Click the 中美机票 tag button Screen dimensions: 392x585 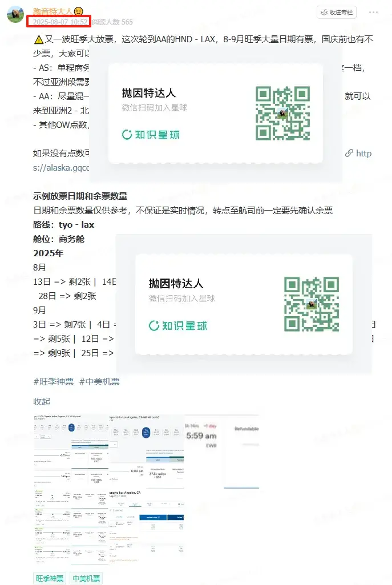pos(86,578)
